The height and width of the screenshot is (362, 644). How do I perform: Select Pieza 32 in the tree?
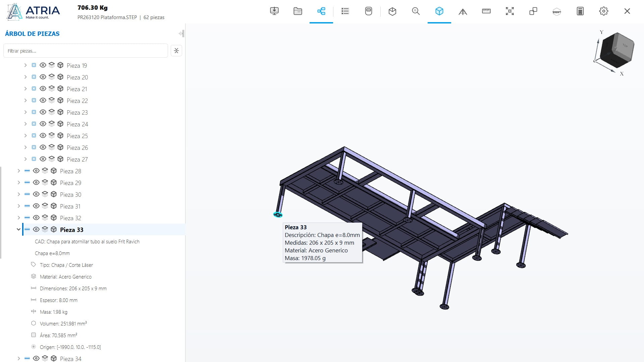click(70, 218)
